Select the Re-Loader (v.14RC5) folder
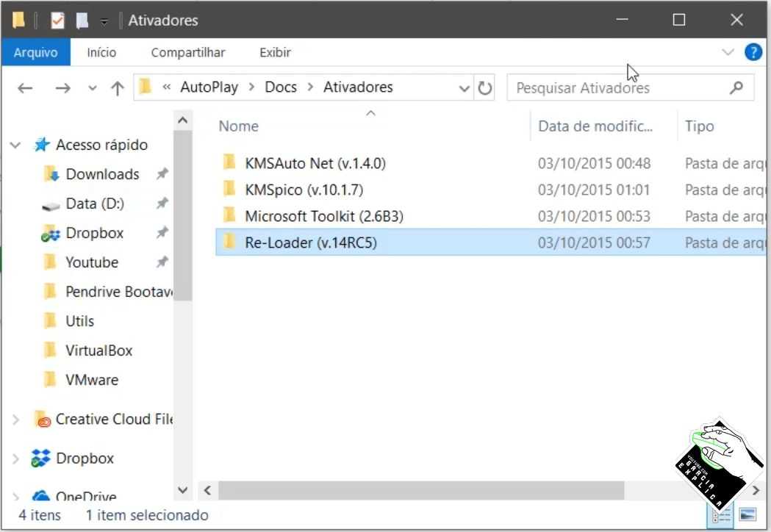Image resolution: width=771 pixels, height=532 pixels. 490,242
